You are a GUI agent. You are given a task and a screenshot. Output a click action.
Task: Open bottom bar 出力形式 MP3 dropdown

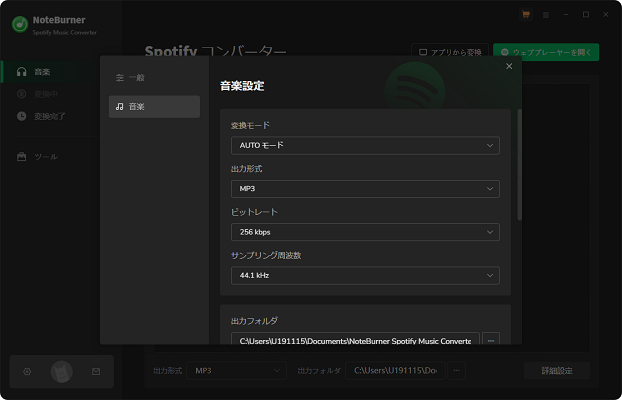tap(236, 371)
